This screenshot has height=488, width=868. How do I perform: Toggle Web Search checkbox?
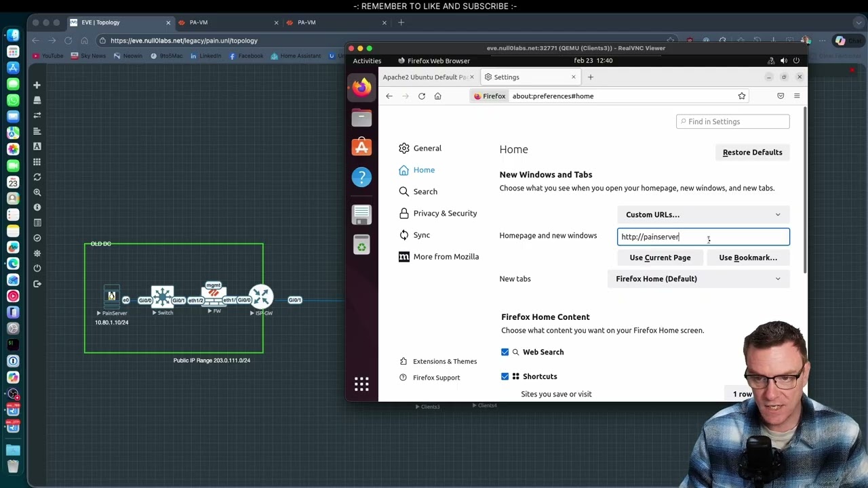(x=505, y=352)
